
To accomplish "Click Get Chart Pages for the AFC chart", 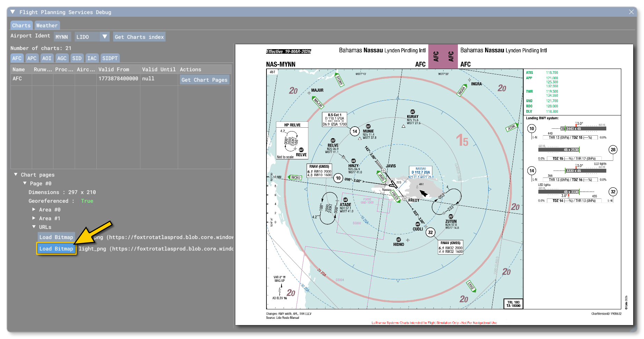I will pos(204,80).
